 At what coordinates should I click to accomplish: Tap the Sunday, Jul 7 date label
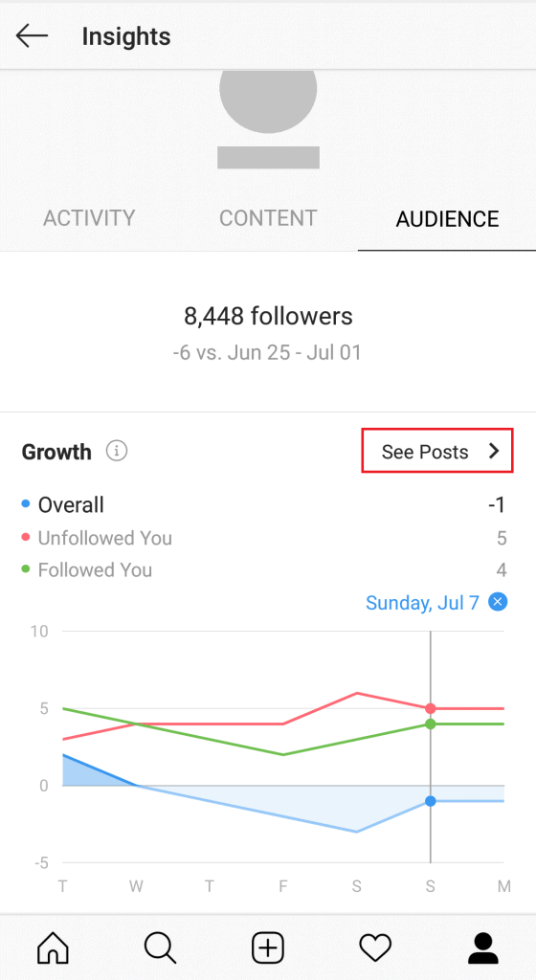click(422, 603)
